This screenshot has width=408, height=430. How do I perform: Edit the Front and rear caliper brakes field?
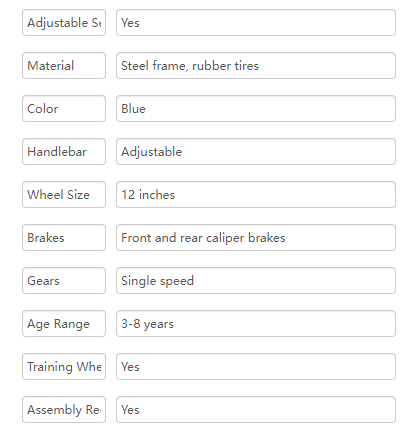[x=256, y=238]
